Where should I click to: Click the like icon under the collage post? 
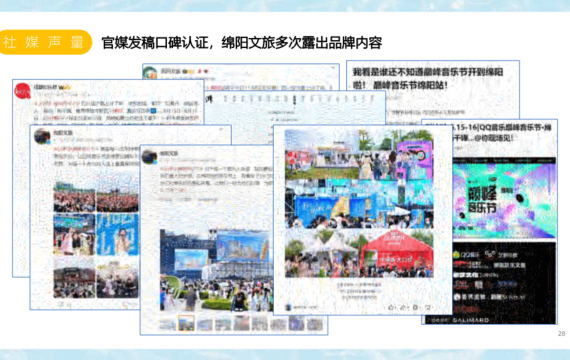(391, 308)
